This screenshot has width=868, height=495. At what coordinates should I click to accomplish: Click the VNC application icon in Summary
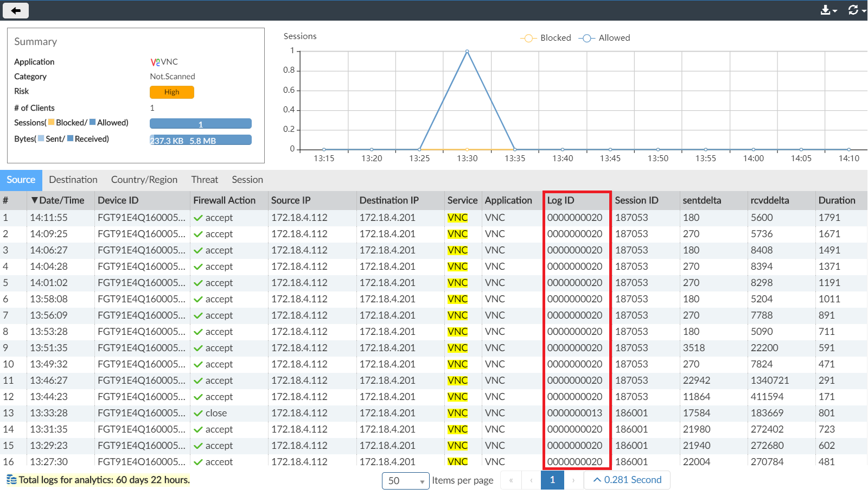click(155, 62)
